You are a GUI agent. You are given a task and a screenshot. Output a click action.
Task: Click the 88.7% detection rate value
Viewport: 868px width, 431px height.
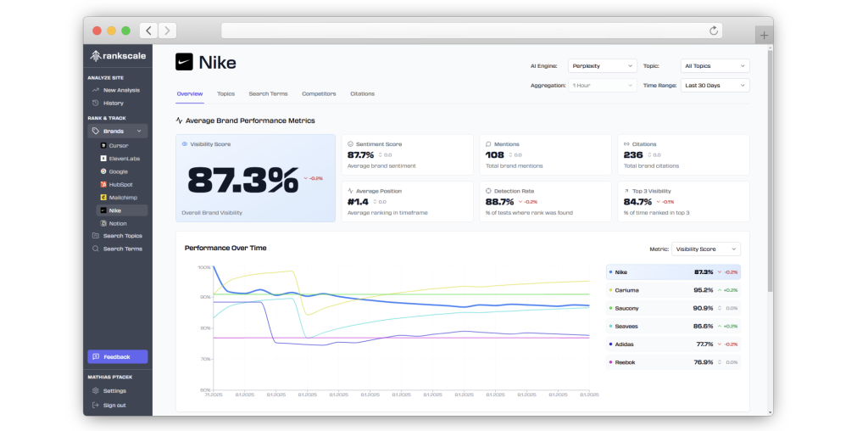500,202
